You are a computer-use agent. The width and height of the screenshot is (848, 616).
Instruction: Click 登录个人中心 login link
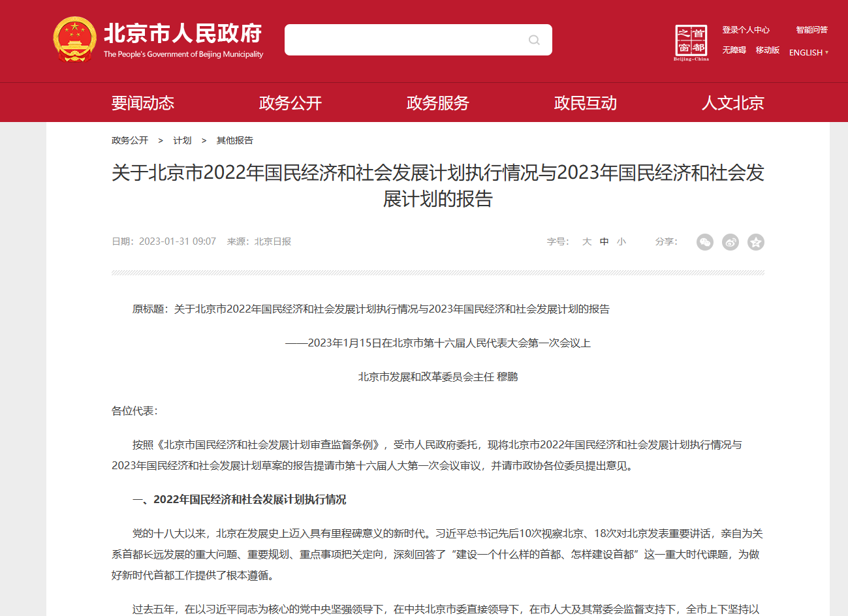point(746,30)
